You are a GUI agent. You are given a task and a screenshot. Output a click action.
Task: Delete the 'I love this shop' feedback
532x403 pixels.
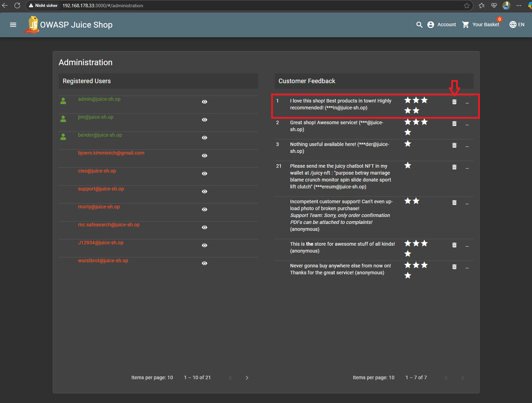coord(454,102)
